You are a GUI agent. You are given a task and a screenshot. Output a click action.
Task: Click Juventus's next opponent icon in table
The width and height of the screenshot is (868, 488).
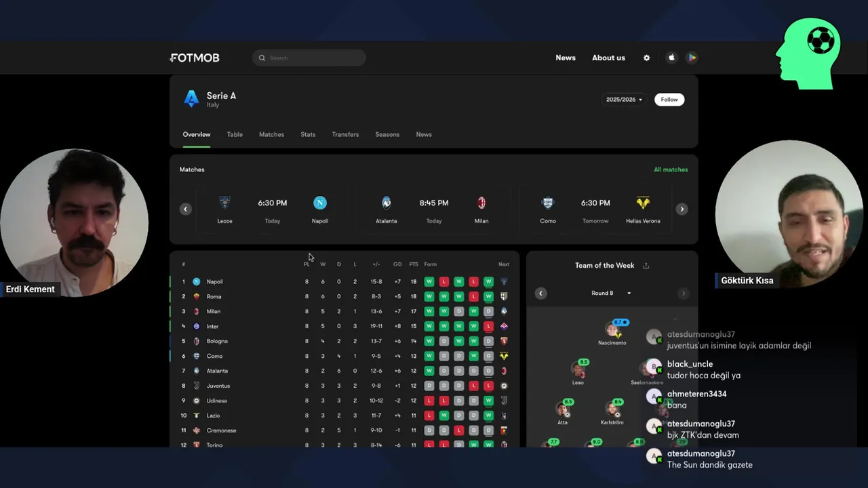click(504, 386)
